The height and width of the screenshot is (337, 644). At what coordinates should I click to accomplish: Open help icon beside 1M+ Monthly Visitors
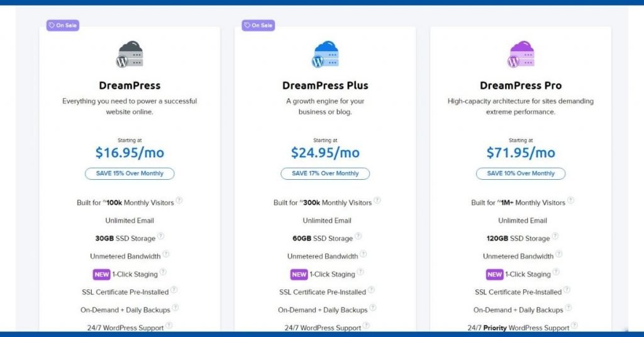570,201
